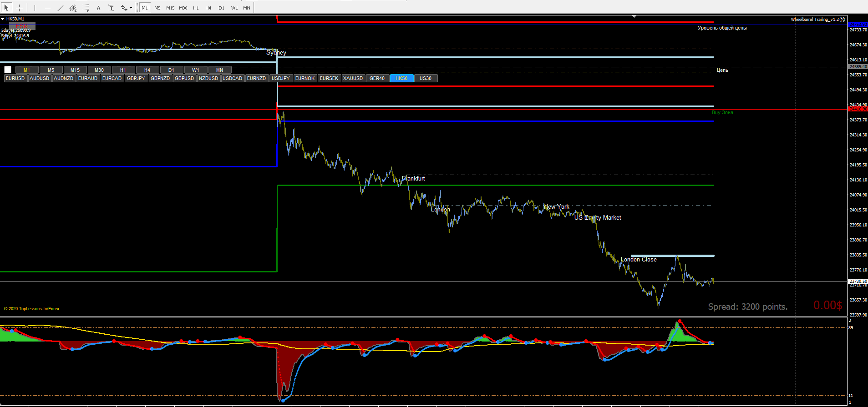Viewport: 868px width, 407px height.
Task: Select the cursor arrow tool
Action: tap(6, 8)
